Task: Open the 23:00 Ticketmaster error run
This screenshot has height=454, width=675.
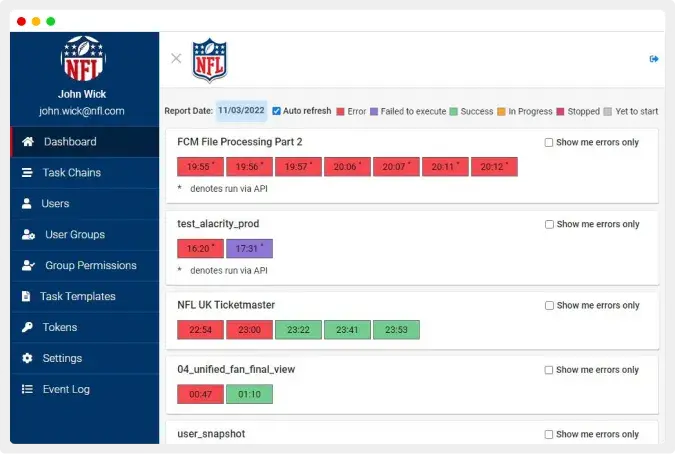Action: point(250,330)
